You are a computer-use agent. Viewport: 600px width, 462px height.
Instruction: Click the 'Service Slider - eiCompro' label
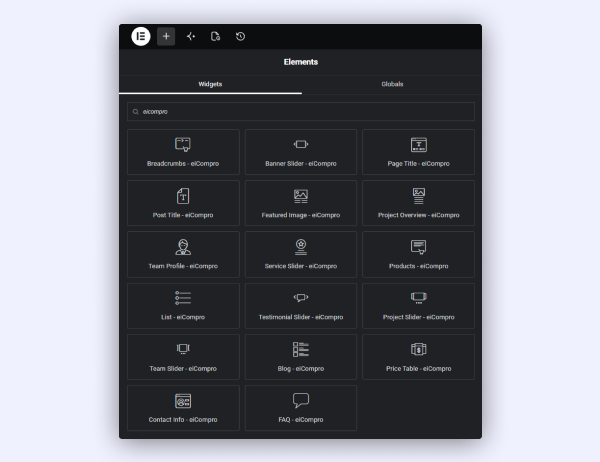click(x=301, y=266)
